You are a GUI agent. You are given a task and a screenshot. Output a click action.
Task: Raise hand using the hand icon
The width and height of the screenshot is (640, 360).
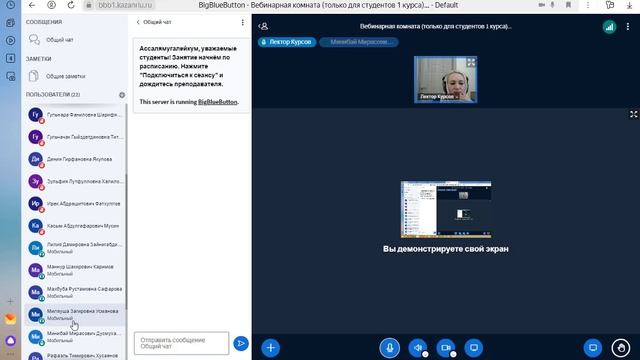coord(621,348)
